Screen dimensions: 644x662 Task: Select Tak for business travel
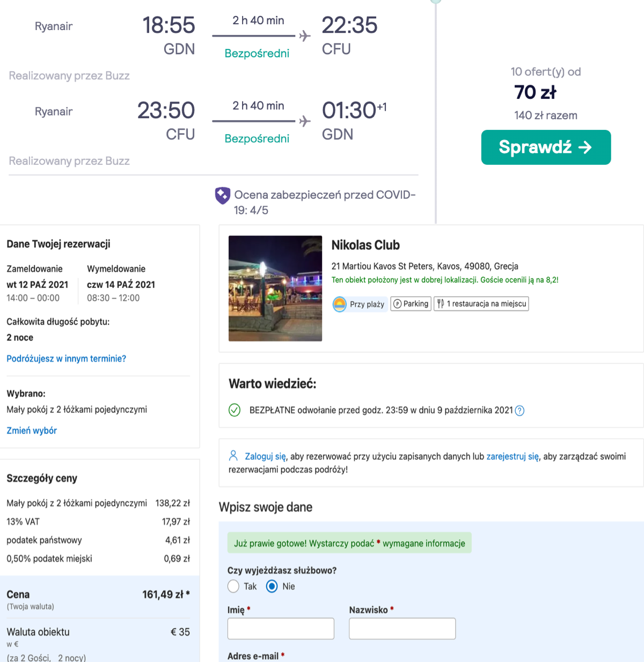(x=233, y=586)
